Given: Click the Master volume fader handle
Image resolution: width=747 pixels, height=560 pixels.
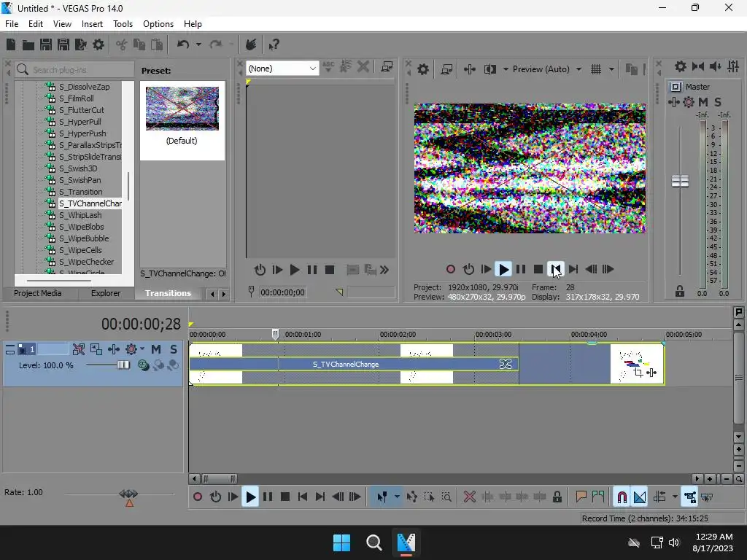Looking at the screenshot, I should pyautogui.click(x=680, y=181).
